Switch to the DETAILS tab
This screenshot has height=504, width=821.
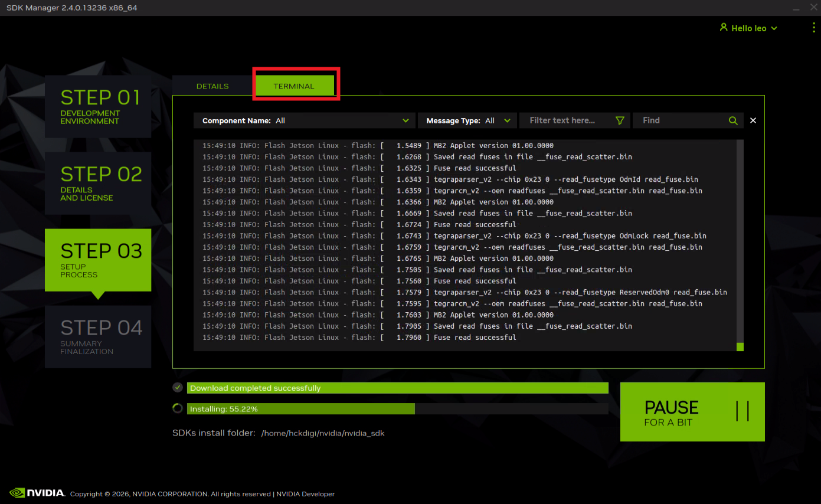pos(212,86)
